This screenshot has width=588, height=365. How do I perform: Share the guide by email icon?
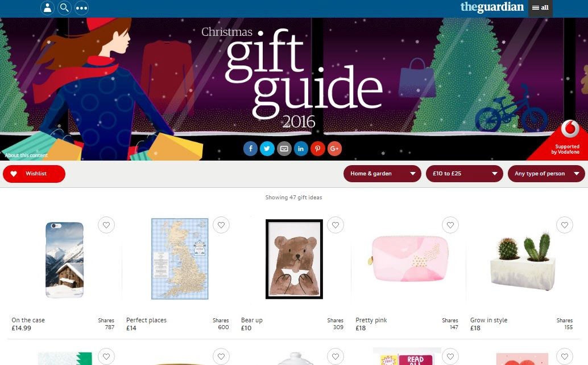[x=284, y=149]
